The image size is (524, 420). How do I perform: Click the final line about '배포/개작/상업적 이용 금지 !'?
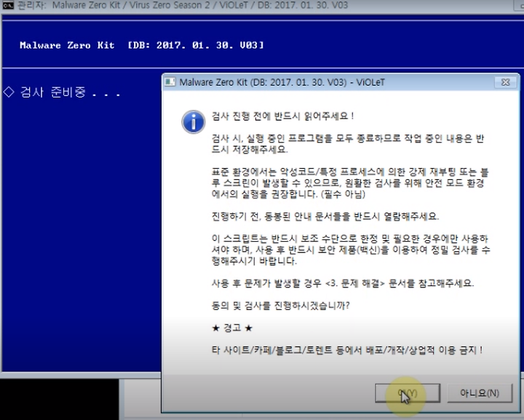(347, 350)
